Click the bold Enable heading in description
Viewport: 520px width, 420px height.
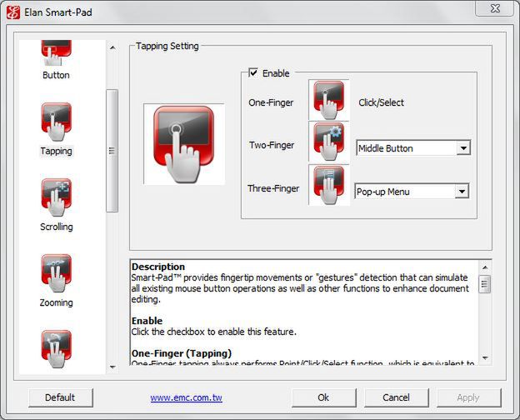click(147, 321)
